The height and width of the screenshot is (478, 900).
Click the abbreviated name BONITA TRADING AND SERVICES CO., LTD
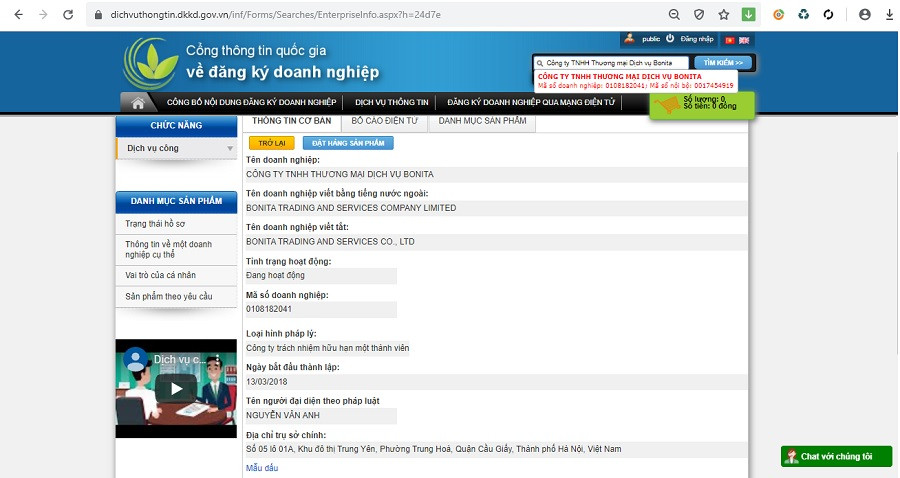coord(330,242)
